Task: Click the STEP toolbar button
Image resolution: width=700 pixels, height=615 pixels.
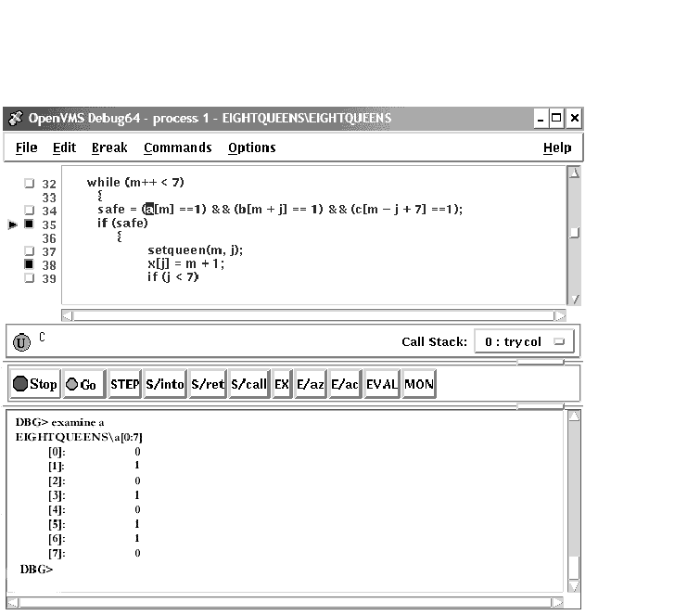Action: (x=124, y=384)
